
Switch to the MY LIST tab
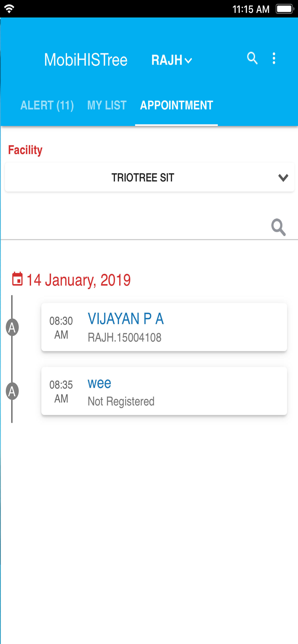coord(107,105)
